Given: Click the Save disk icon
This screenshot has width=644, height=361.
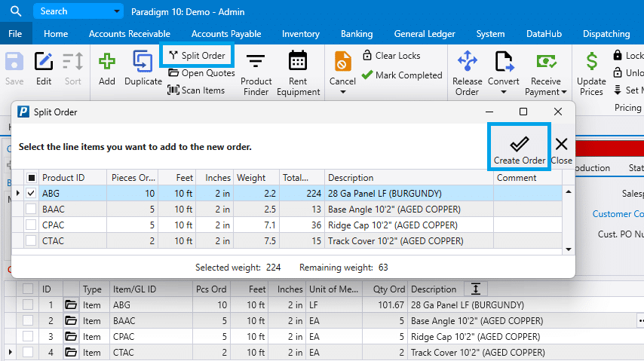Looking at the screenshot, I should [14, 62].
